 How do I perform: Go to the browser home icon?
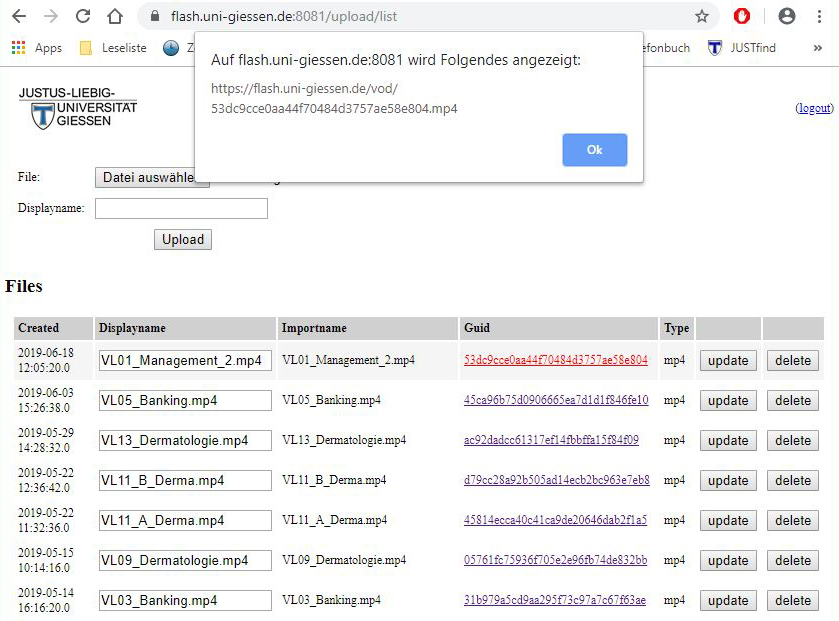115,16
